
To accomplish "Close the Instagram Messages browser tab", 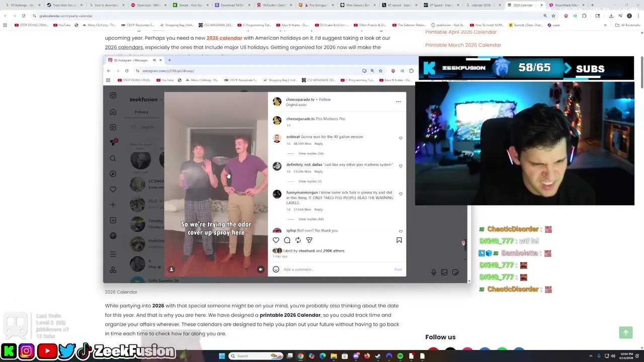I will (160, 60).
